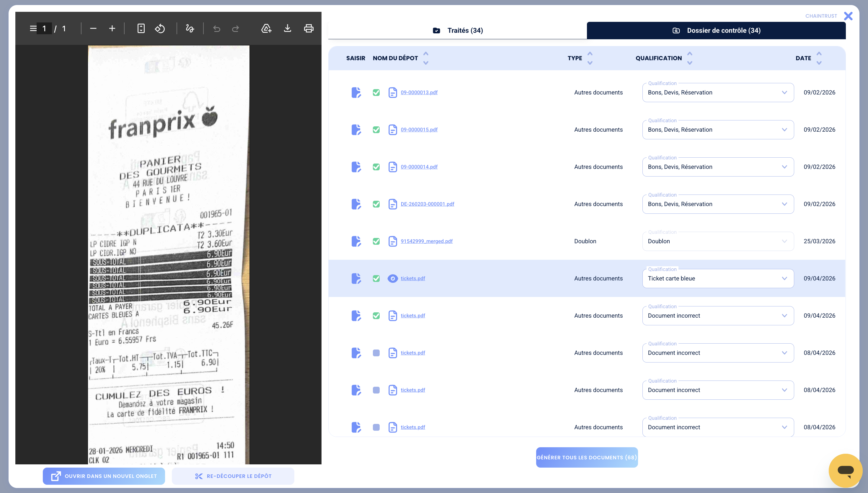Redo the annotation
This screenshot has height=493, width=868.
tap(235, 28)
